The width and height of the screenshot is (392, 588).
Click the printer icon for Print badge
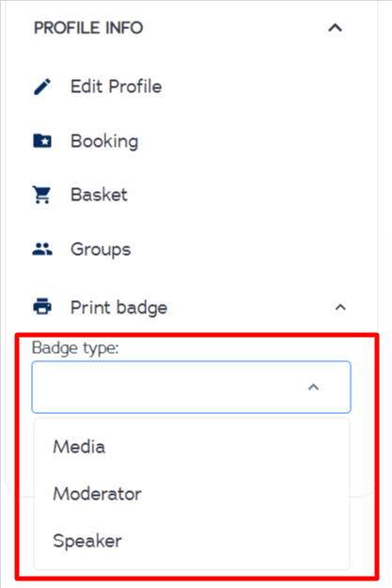click(42, 307)
